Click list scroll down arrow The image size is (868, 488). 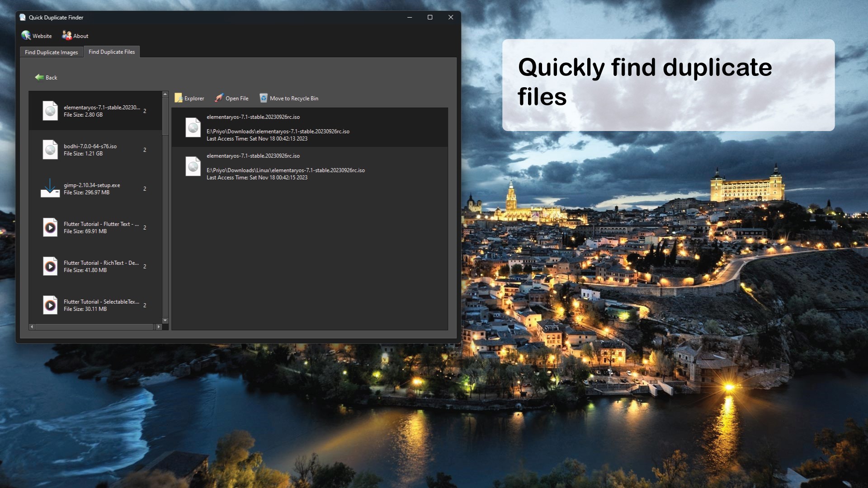165,320
